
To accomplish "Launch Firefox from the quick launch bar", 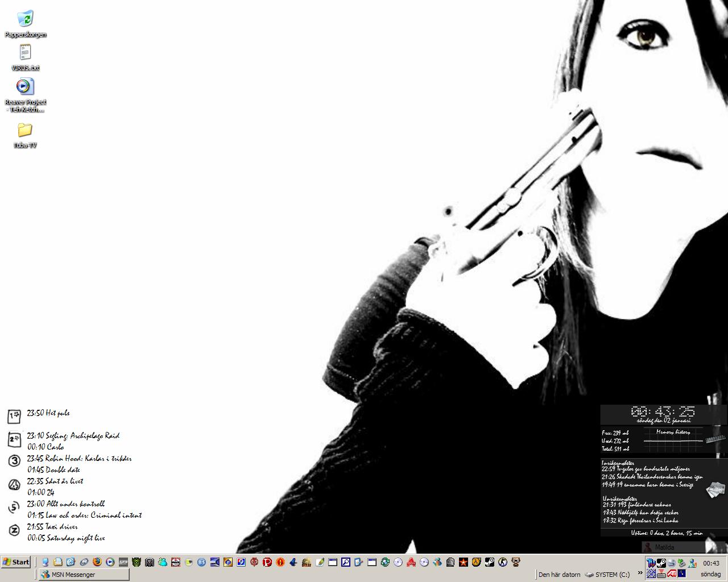I will point(97,562).
